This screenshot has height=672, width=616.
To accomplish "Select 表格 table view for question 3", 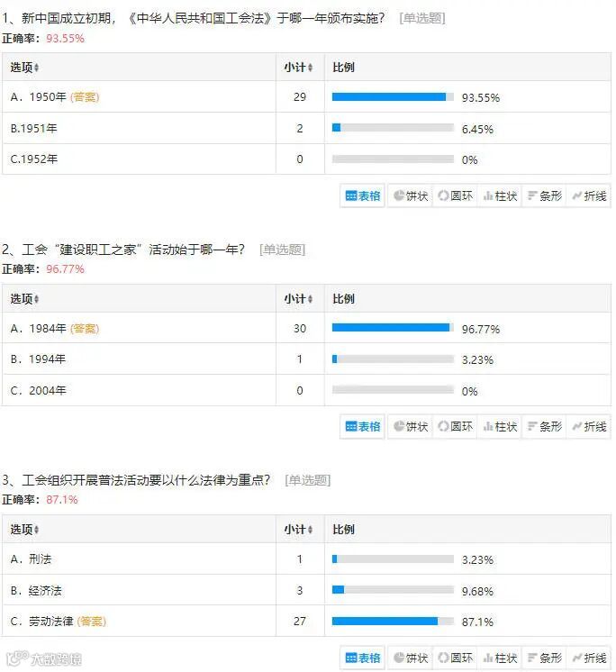I will click(362, 658).
